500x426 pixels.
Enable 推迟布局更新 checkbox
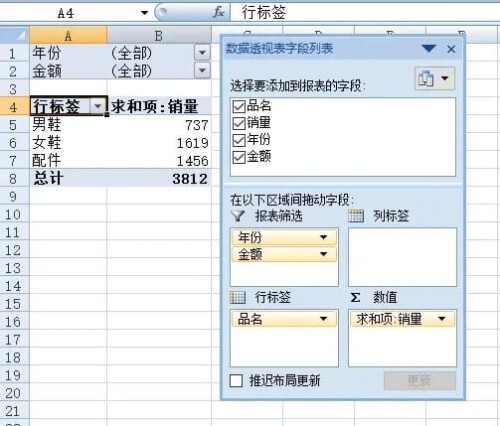click(x=236, y=380)
